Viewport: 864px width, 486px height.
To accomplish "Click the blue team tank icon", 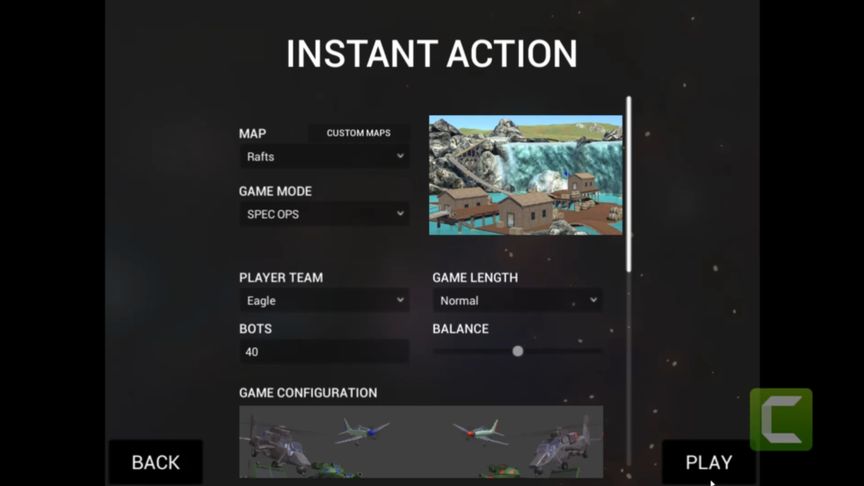I will (336, 470).
